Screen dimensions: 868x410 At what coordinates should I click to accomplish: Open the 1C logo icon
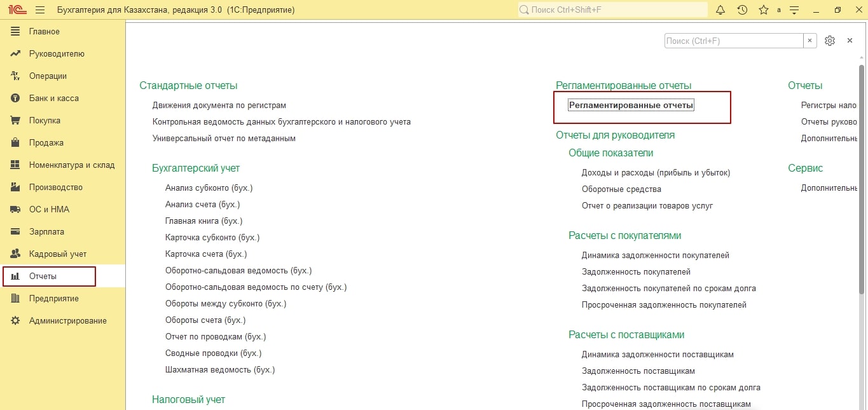point(16,10)
